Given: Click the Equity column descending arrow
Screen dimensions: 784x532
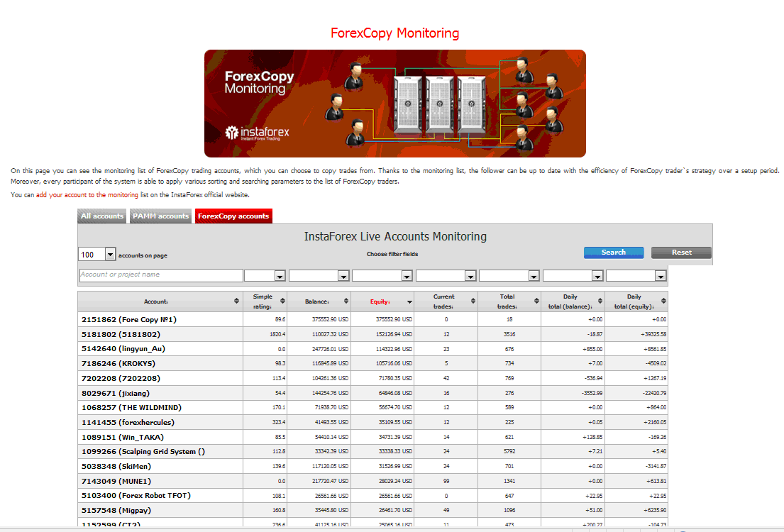Looking at the screenshot, I should (409, 302).
